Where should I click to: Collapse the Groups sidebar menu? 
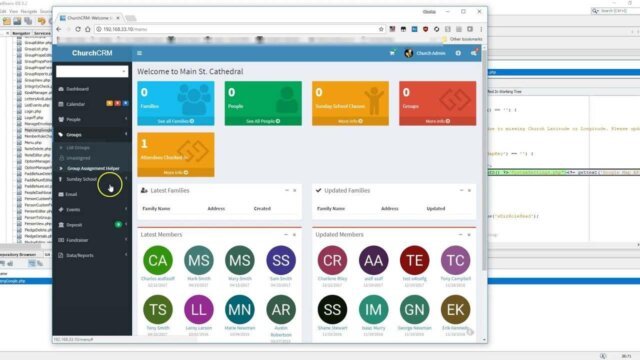point(92,134)
